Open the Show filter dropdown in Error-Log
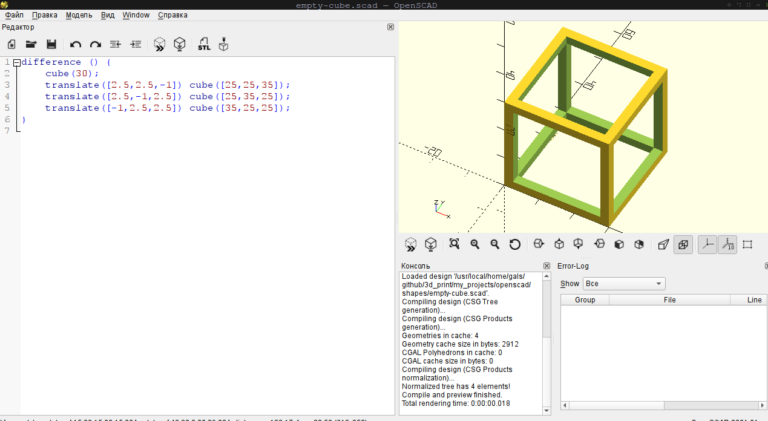 pyautogui.click(x=624, y=283)
